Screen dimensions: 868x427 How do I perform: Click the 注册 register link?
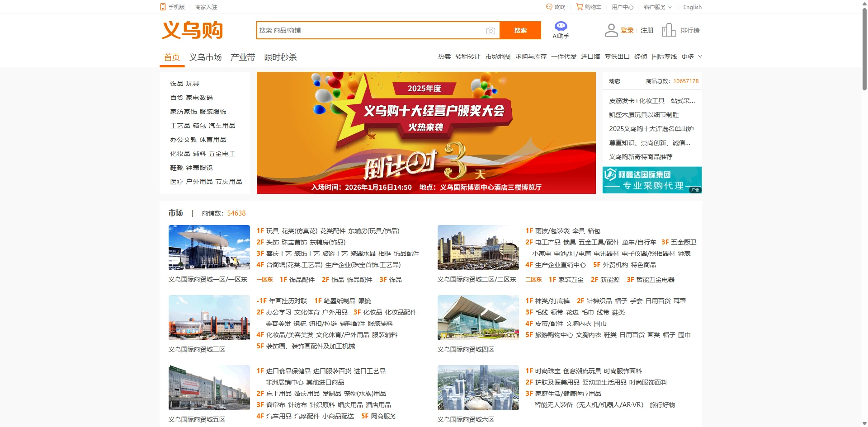click(x=647, y=30)
